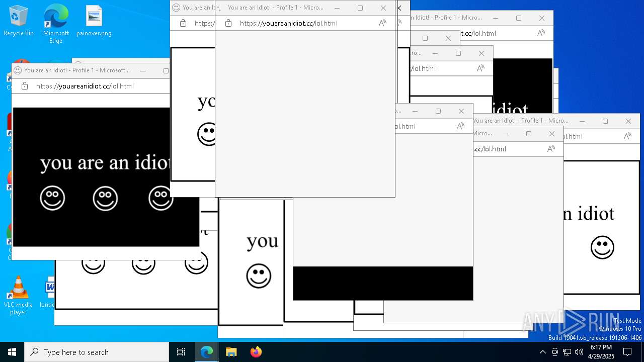Screen dimensions: 644x362
Task: Click black smiley face in rightmost window
Action: [x=602, y=247]
